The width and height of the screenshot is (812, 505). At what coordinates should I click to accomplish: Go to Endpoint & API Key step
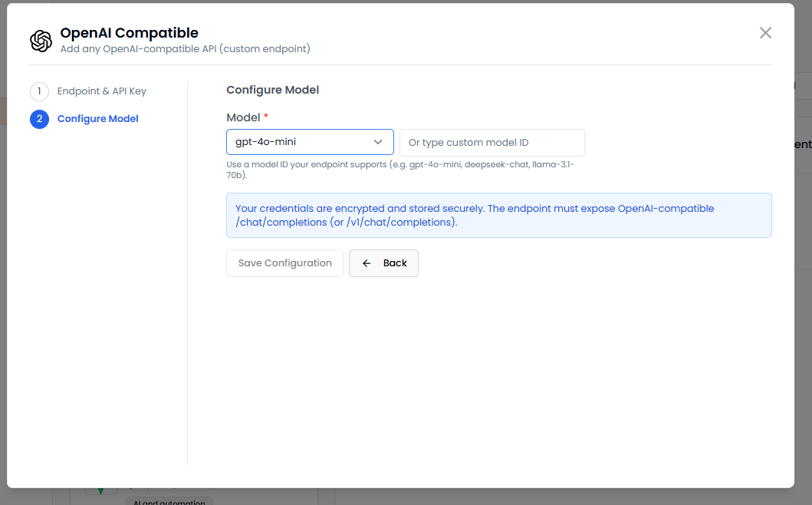coord(101,91)
